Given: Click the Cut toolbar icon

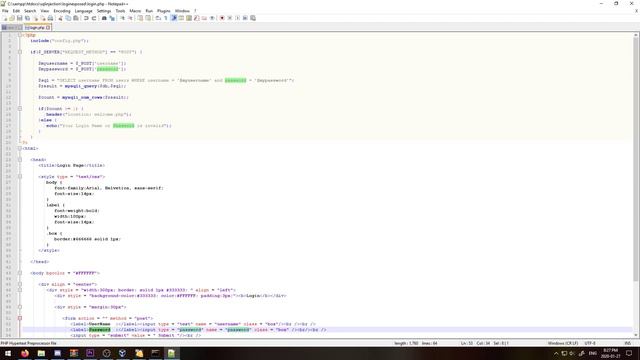Looking at the screenshot, I should (60, 18).
